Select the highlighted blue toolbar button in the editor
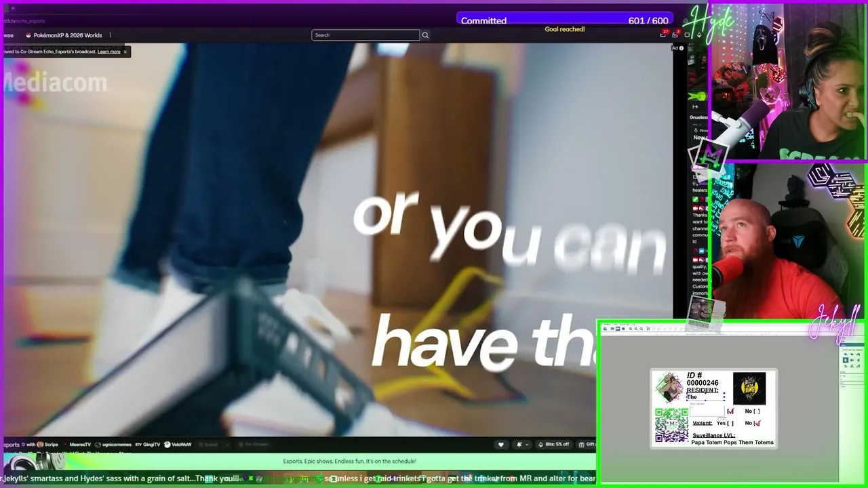868x488 pixels. (618, 329)
